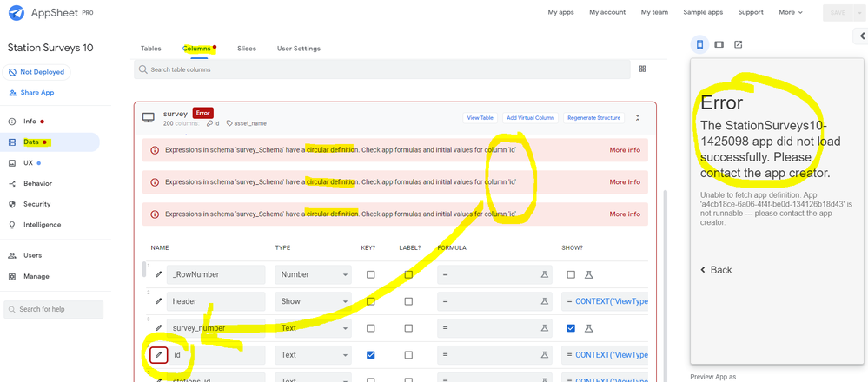
Task: Collapse the preview panel with chevron
Action: tap(861, 36)
